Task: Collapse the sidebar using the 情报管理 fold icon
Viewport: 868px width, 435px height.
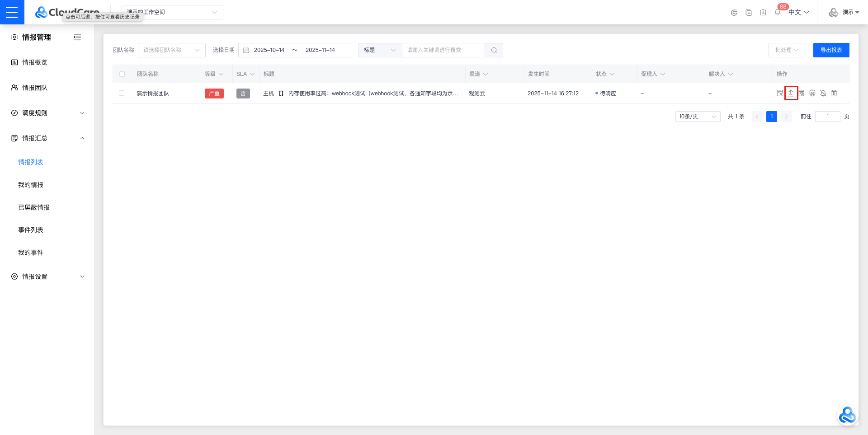Action: [77, 37]
